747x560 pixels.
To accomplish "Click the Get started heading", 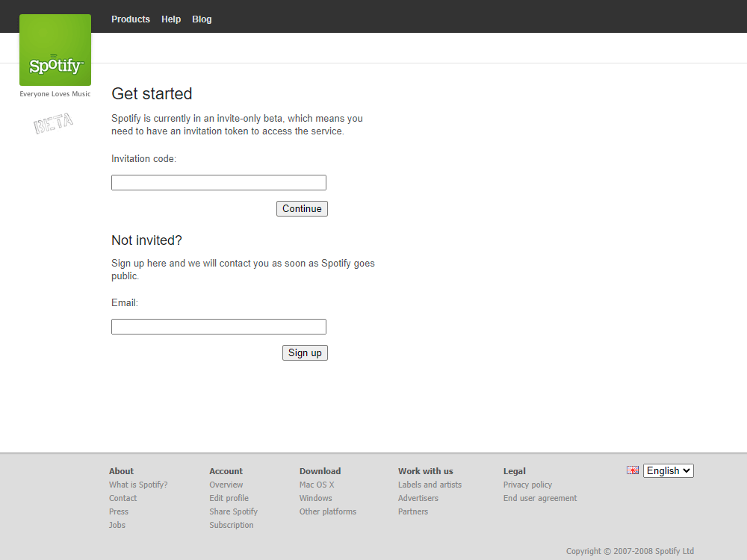I will click(152, 94).
